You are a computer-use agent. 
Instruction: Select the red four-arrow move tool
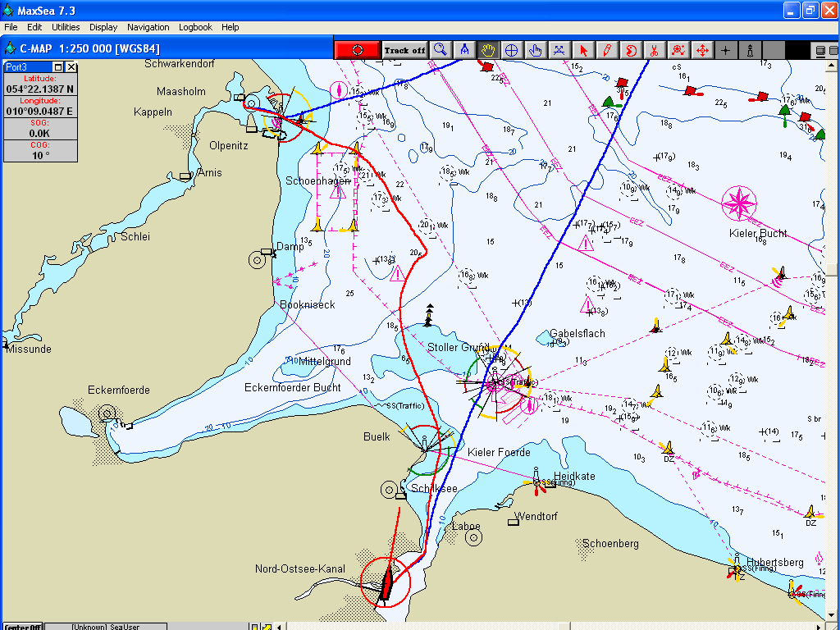coord(702,50)
